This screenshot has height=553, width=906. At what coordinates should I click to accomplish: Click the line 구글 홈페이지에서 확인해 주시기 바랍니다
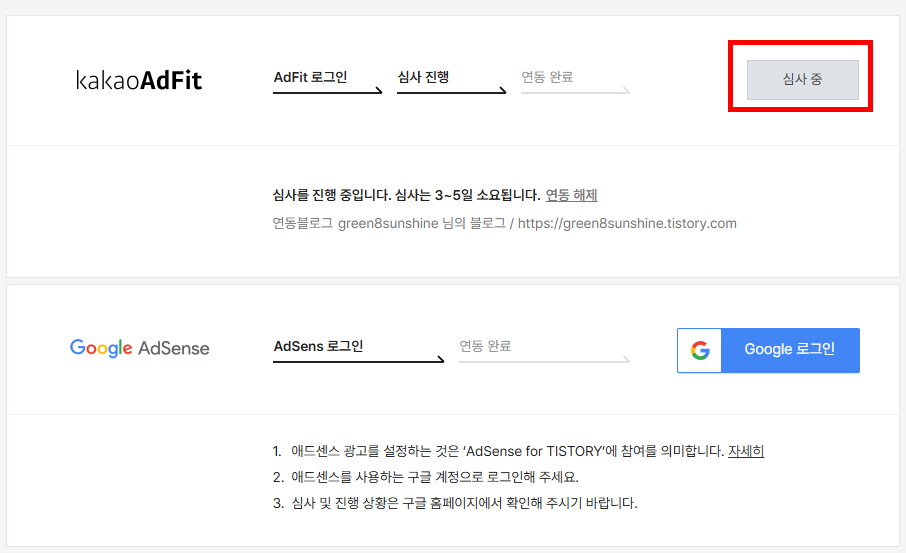coord(455,503)
